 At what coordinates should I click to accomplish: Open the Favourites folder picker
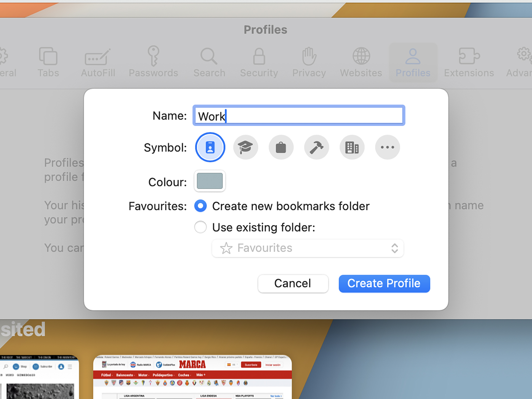[x=308, y=247]
